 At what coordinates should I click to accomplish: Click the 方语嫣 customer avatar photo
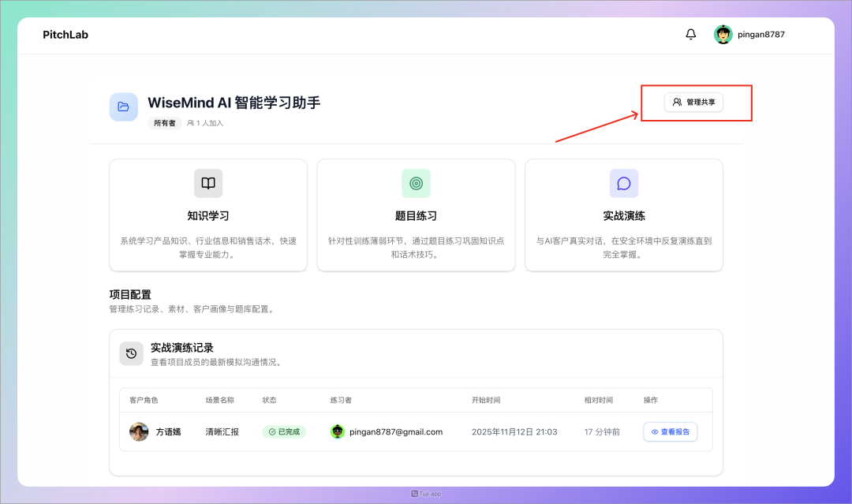tap(139, 431)
